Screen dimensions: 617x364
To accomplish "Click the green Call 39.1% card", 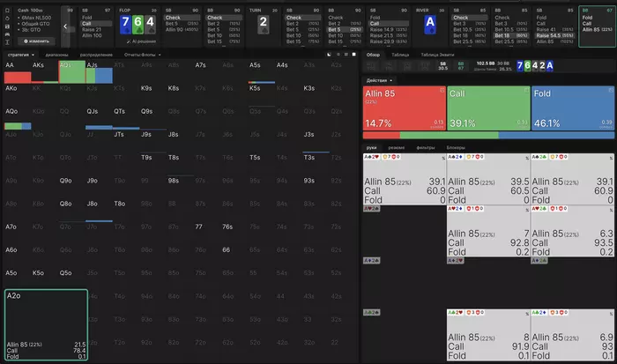I will click(x=488, y=108).
